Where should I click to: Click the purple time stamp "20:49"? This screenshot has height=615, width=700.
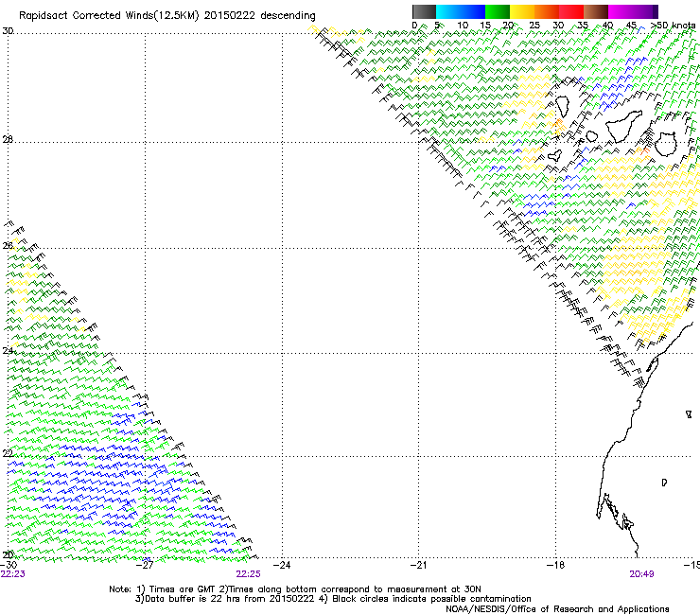tap(641, 574)
